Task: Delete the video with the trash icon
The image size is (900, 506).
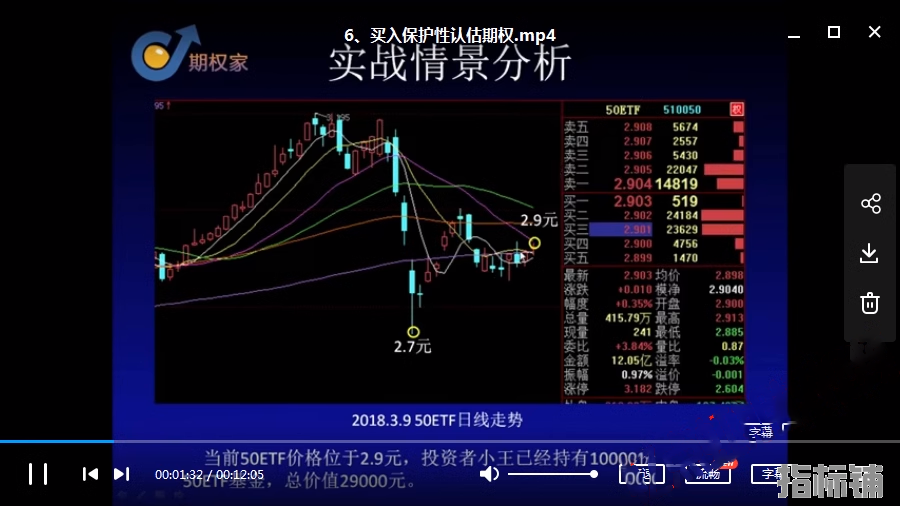Action: point(870,302)
